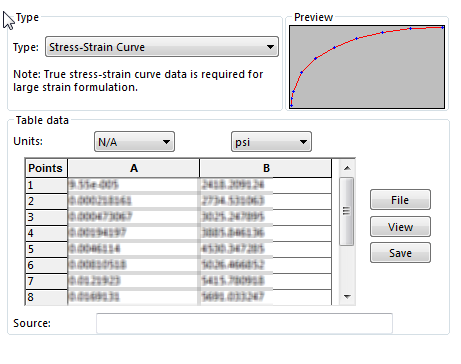Click the Points column header

click(x=46, y=168)
